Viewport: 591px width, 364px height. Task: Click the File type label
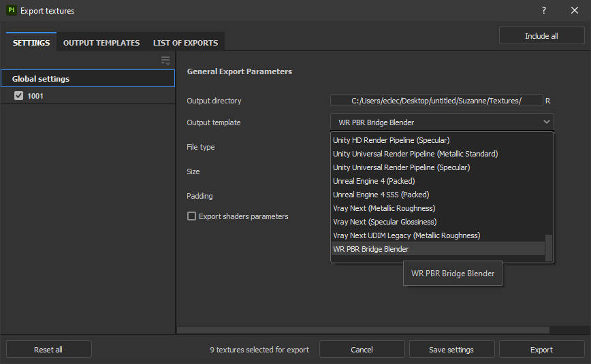pos(200,147)
